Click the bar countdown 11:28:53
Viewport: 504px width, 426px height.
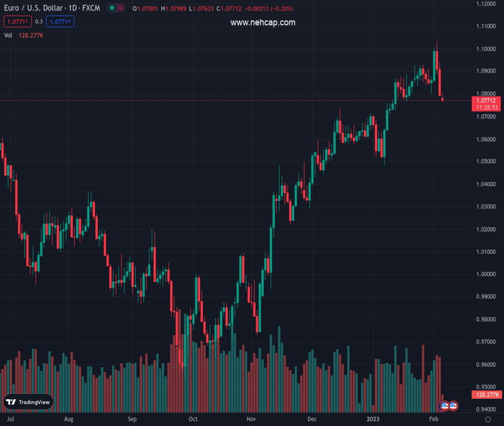(487, 107)
